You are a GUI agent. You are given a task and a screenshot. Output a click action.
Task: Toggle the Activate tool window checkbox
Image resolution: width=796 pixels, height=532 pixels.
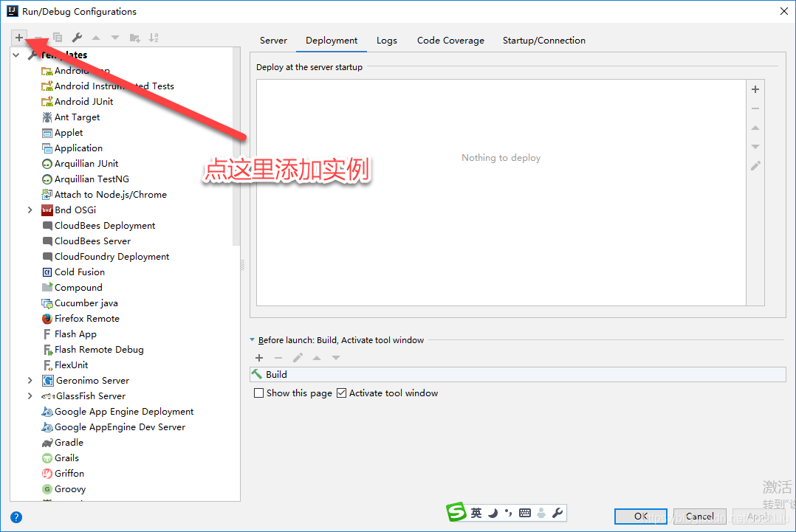coord(342,393)
